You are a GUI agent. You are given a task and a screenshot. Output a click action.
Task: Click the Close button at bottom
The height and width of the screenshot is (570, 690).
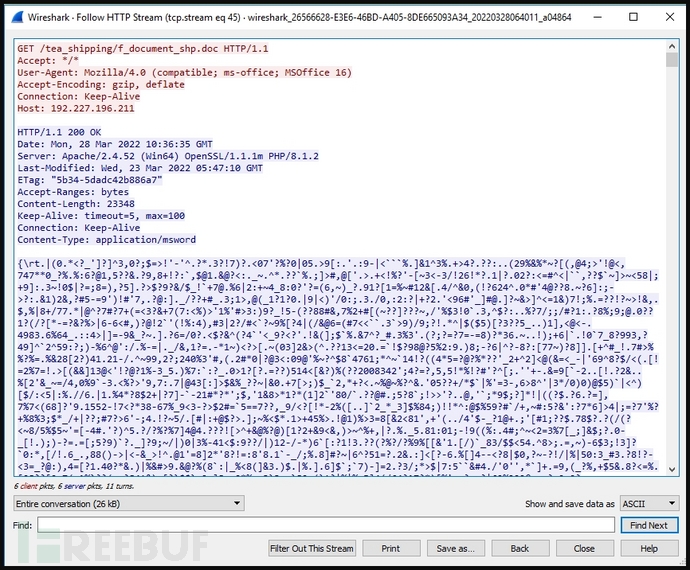click(584, 548)
